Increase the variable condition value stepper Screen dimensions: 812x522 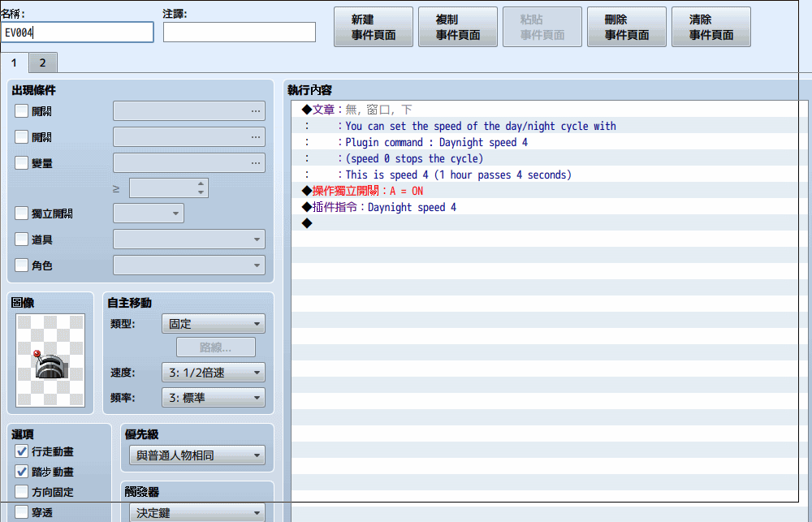point(201,183)
